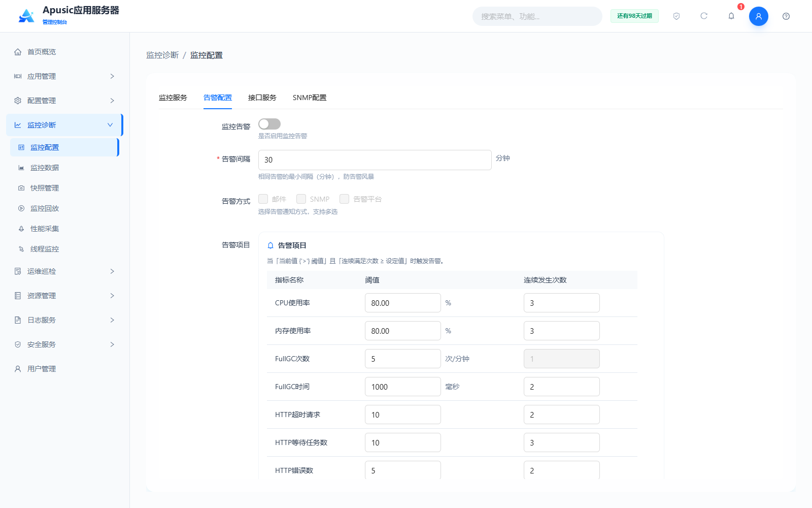812x508 pixels.
Task: Click the 告警间隔 input field
Action: 375,160
